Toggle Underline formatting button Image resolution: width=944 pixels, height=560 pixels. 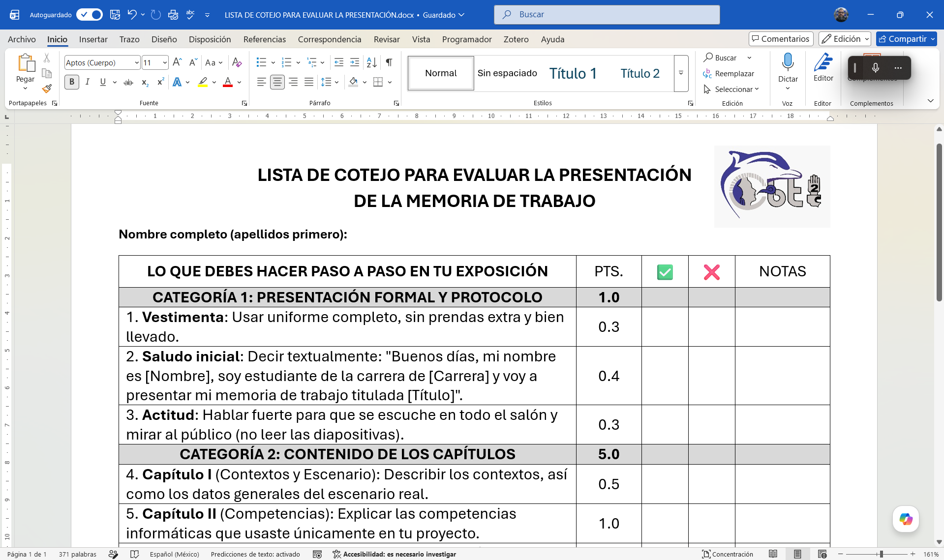click(103, 82)
